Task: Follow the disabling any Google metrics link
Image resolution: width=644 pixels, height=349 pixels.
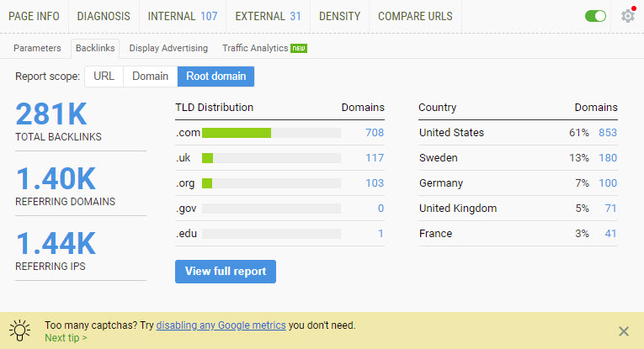Action: pyautogui.click(x=221, y=325)
